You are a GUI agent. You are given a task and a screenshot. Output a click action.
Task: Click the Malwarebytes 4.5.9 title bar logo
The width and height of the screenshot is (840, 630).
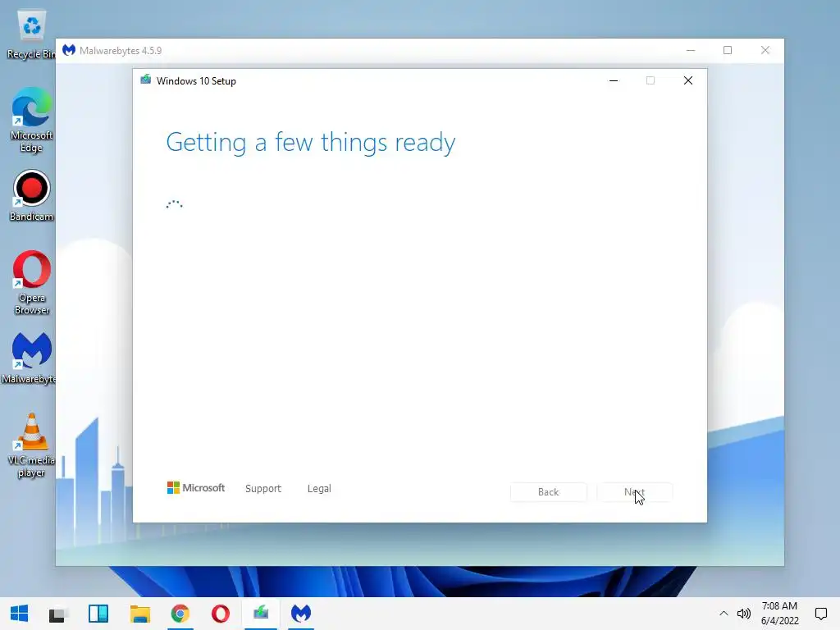click(69, 50)
